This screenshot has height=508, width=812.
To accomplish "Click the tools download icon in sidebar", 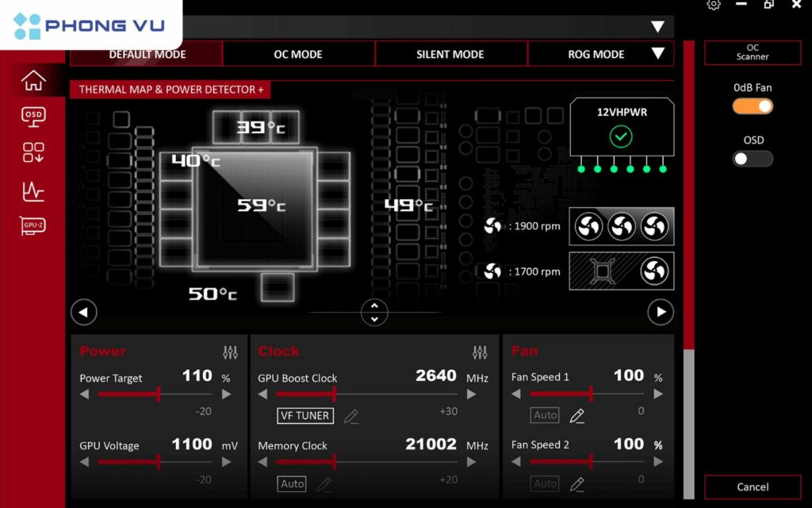I will click(x=32, y=152).
